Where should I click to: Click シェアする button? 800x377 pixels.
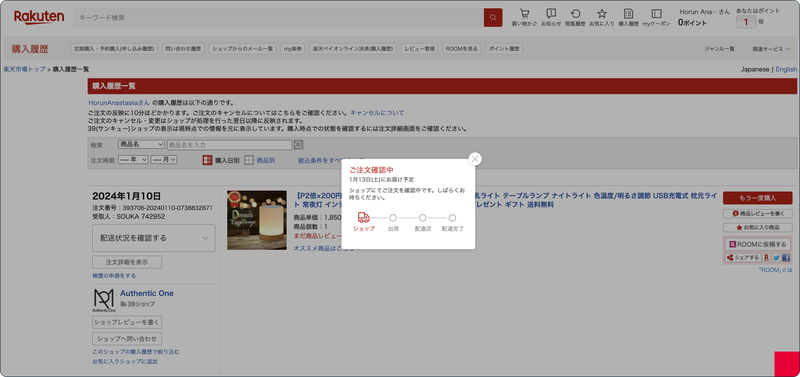pyautogui.click(x=743, y=258)
